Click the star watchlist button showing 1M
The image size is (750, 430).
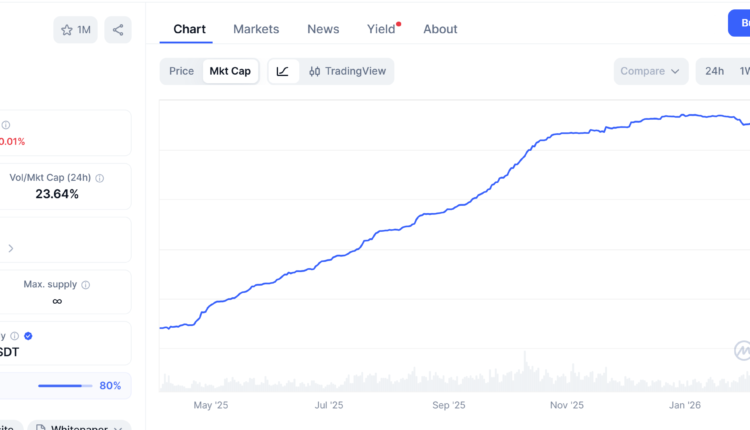(x=75, y=30)
